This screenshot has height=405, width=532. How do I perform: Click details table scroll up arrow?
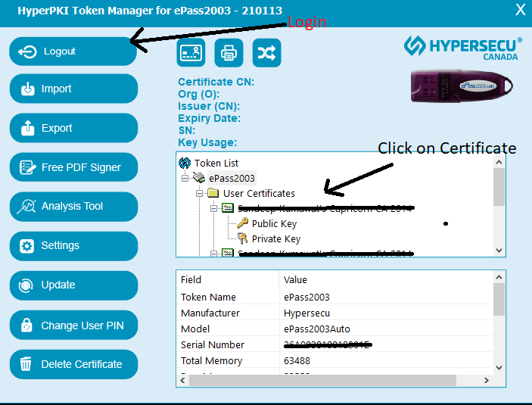(x=499, y=277)
